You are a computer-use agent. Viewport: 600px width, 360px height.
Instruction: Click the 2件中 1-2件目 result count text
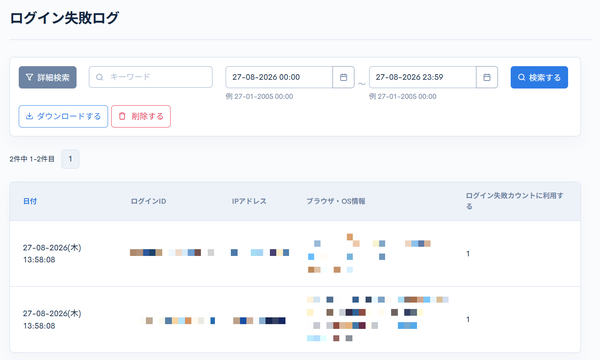click(32, 159)
